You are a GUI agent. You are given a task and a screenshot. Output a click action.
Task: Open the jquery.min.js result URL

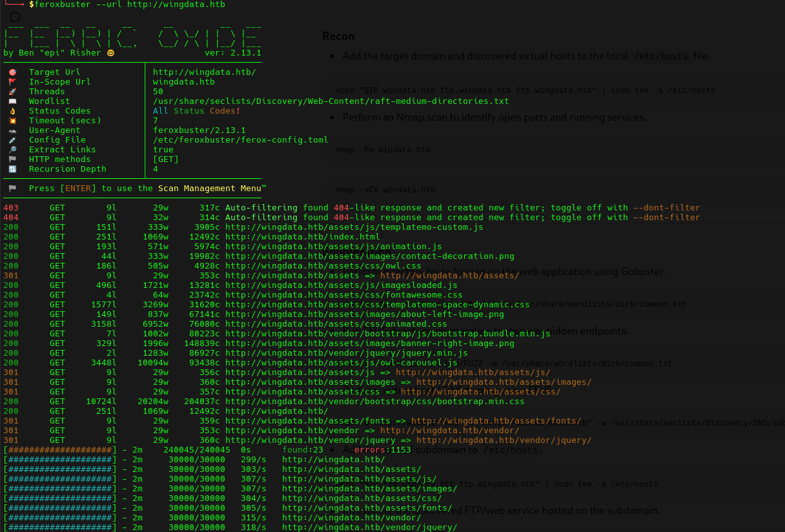(x=346, y=353)
